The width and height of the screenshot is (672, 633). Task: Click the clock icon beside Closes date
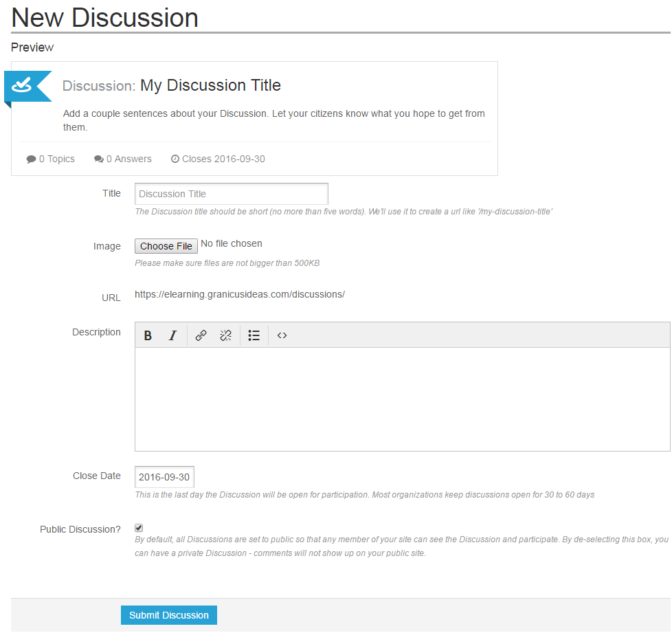(175, 159)
